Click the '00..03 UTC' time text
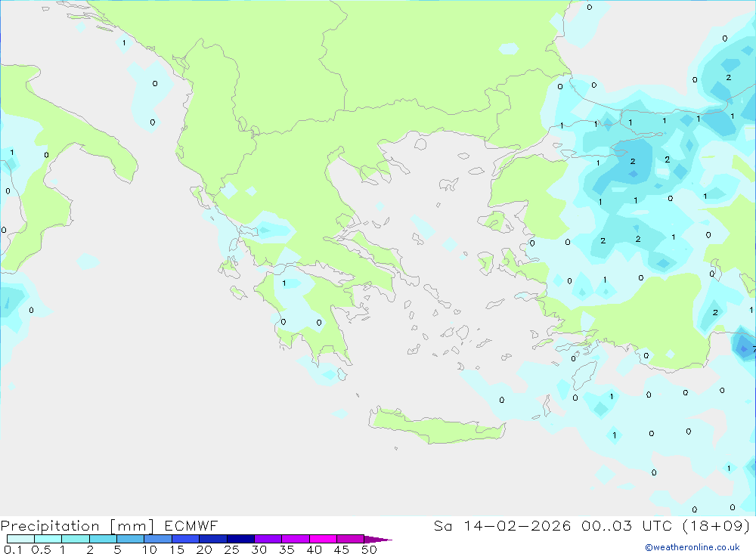This screenshot has height=554, width=756. coord(627,525)
